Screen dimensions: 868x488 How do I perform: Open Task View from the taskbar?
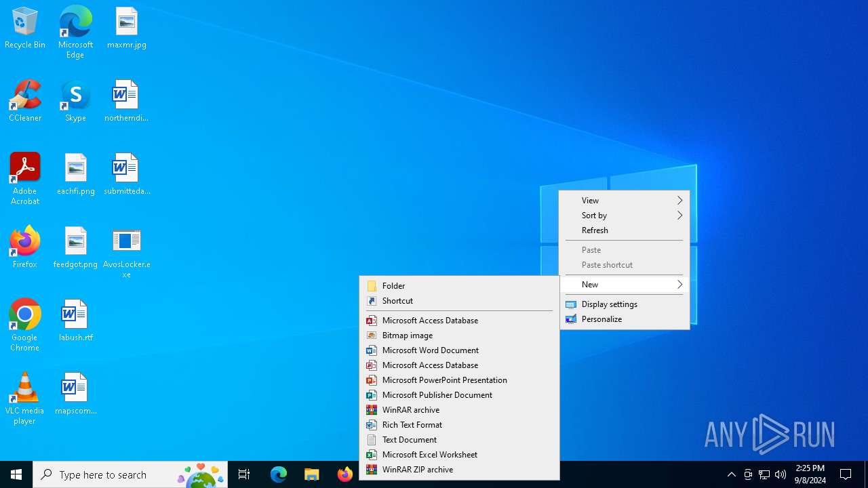244,474
